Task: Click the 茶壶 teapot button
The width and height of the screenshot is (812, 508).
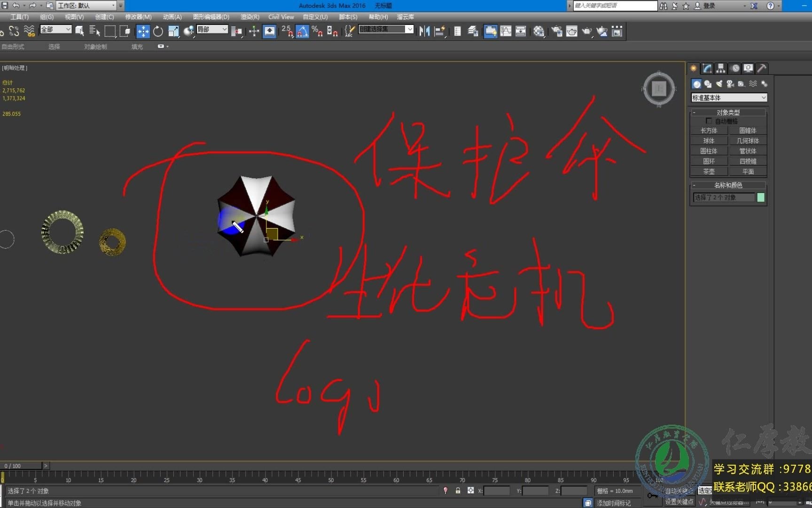Action: [x=709, y=172]
